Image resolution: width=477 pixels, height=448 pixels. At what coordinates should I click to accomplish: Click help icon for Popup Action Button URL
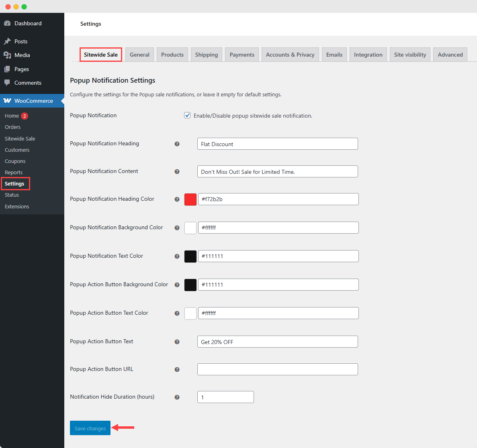coord(177,370)
